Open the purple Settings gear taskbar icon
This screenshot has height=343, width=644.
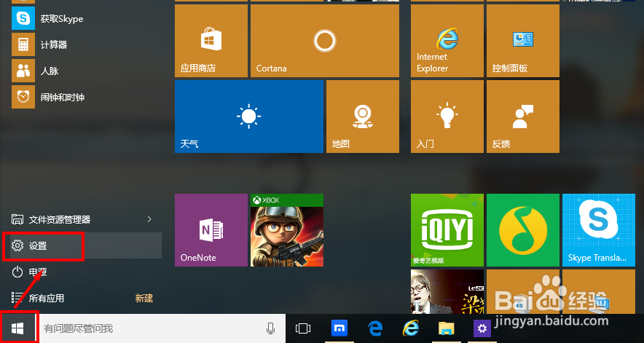pos(482,328)
